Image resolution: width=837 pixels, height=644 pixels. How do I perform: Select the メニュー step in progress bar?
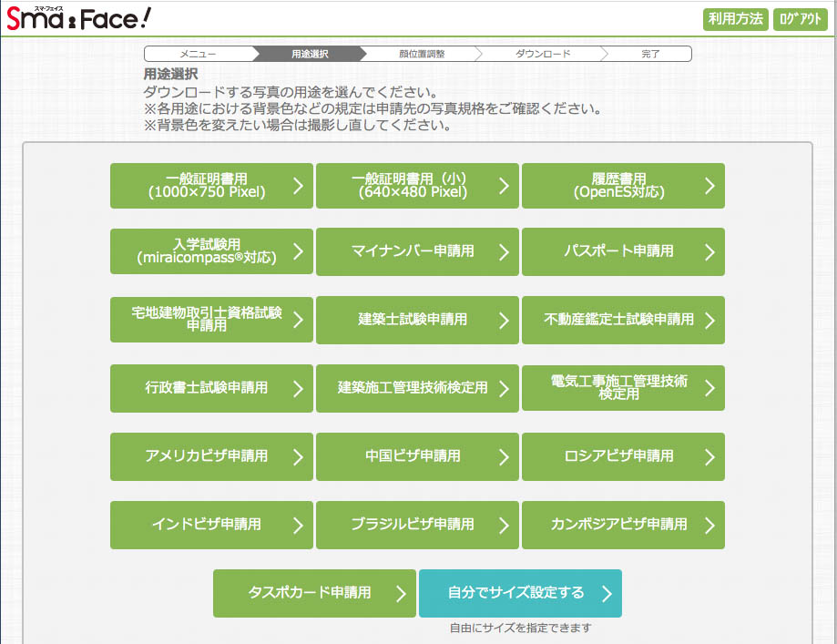pyautogui.click(x=198, y=54)
